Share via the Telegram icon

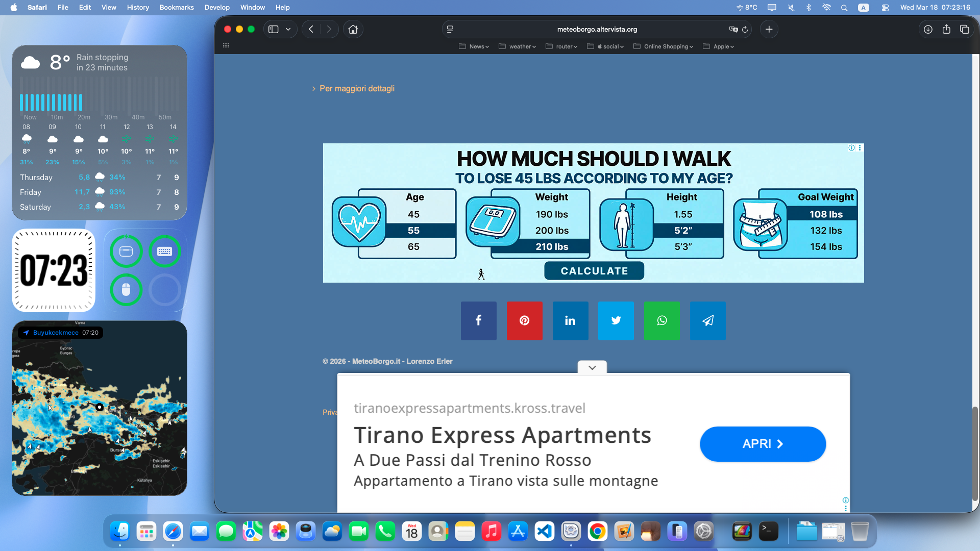pos(707,321)
